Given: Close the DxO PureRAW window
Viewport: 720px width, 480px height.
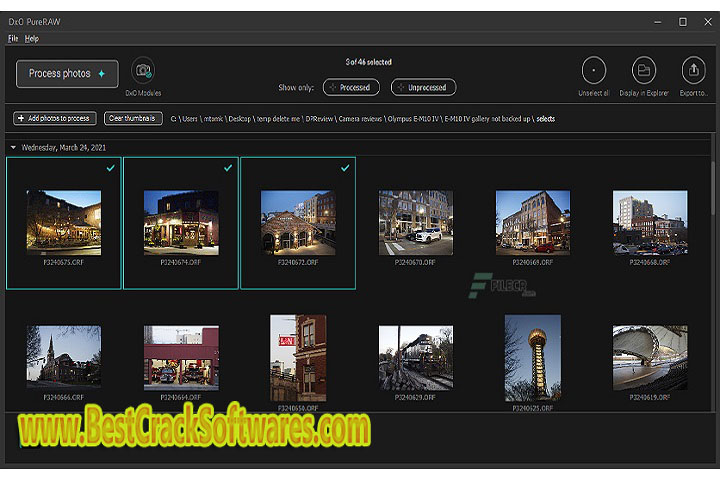Looking at the screenshot, I should coord(708,22).
